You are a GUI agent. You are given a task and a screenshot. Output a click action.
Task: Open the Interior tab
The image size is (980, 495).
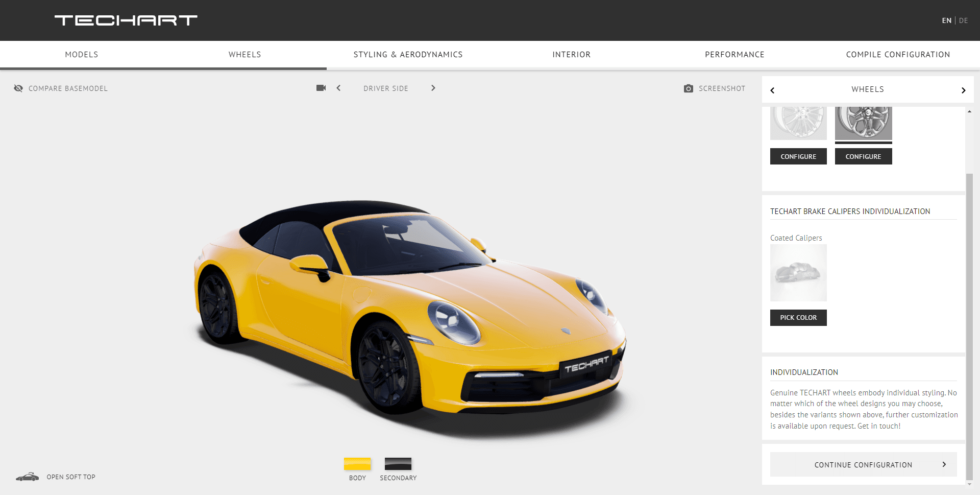571,54
